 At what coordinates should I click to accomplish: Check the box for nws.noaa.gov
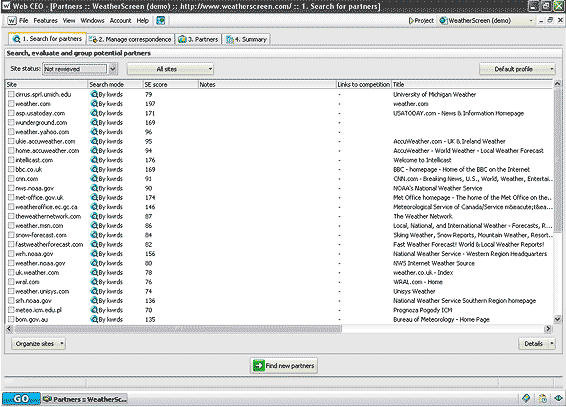tap(11, 188)
